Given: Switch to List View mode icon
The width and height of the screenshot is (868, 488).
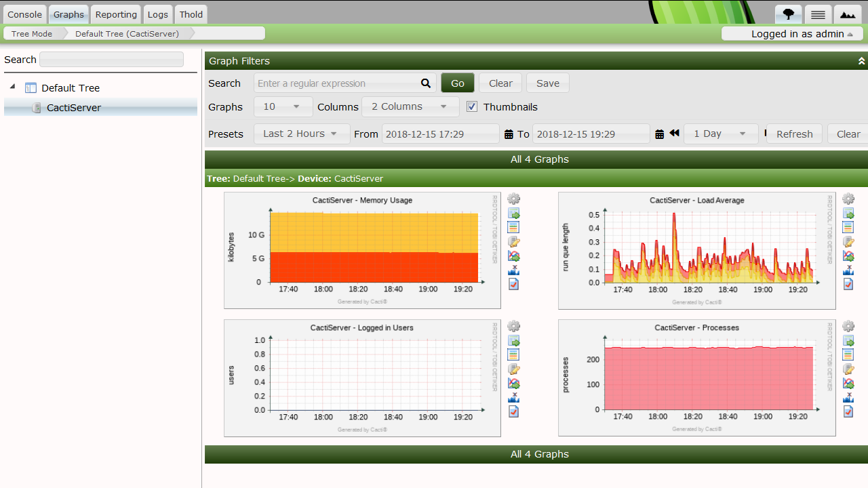Looking at the screenshot, I should pyautogui.click(x=818, y=14).
